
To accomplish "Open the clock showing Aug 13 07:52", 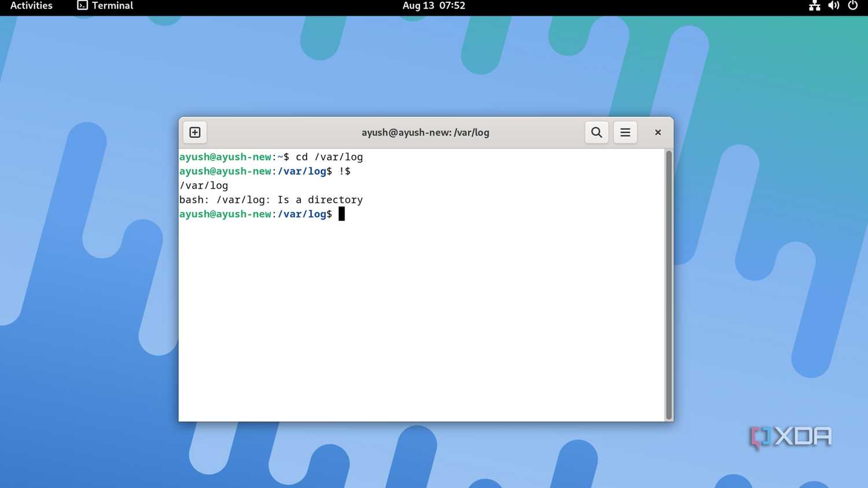I will 434,6.
